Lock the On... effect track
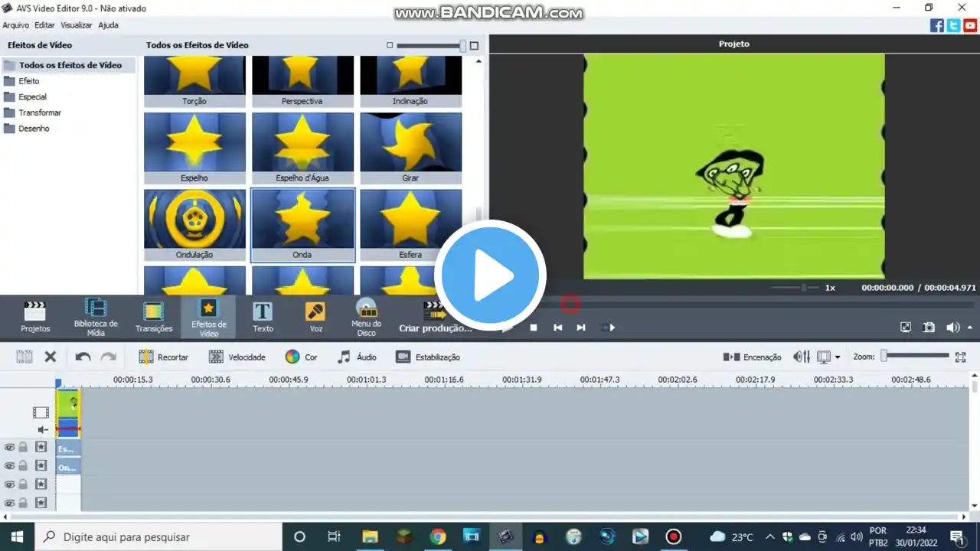This screenshot has height=551, width=980. point(23,466)
